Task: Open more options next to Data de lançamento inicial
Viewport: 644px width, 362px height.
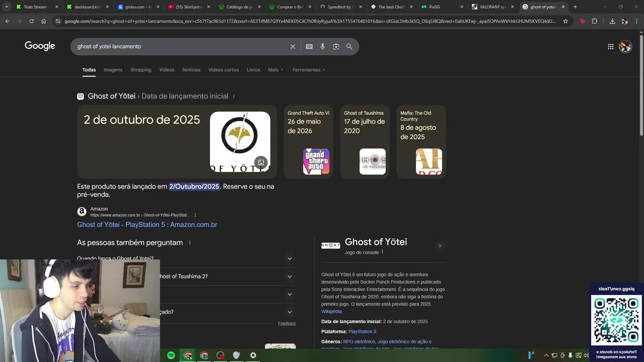Action: (x=233, y=96)
